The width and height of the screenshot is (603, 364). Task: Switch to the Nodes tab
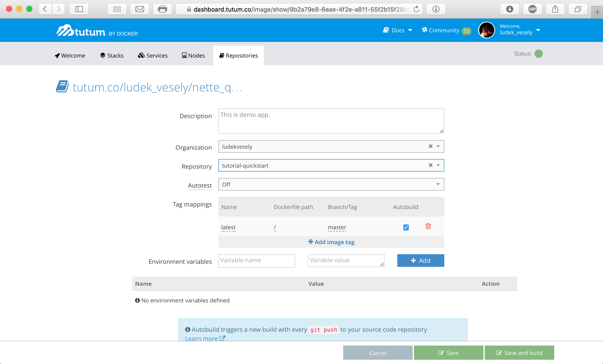click(193, 56)
